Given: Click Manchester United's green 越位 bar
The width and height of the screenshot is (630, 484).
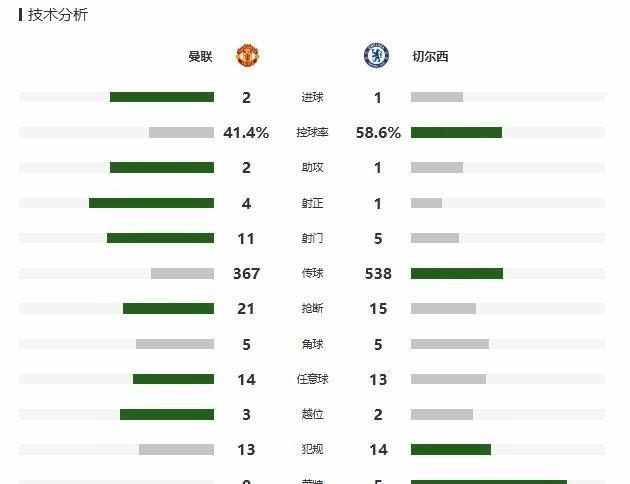Looking at the screenshot, I should click(167, 415).
